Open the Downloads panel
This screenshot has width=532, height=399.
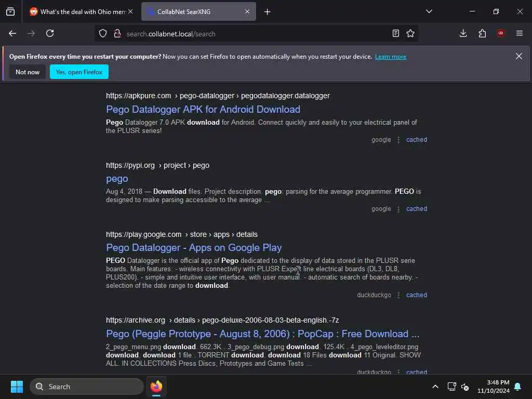pyautogui.click(x=463, y=33)
